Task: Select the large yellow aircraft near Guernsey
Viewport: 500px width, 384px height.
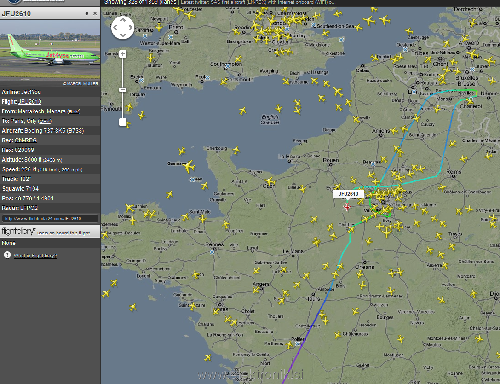Action: [189, 166]
